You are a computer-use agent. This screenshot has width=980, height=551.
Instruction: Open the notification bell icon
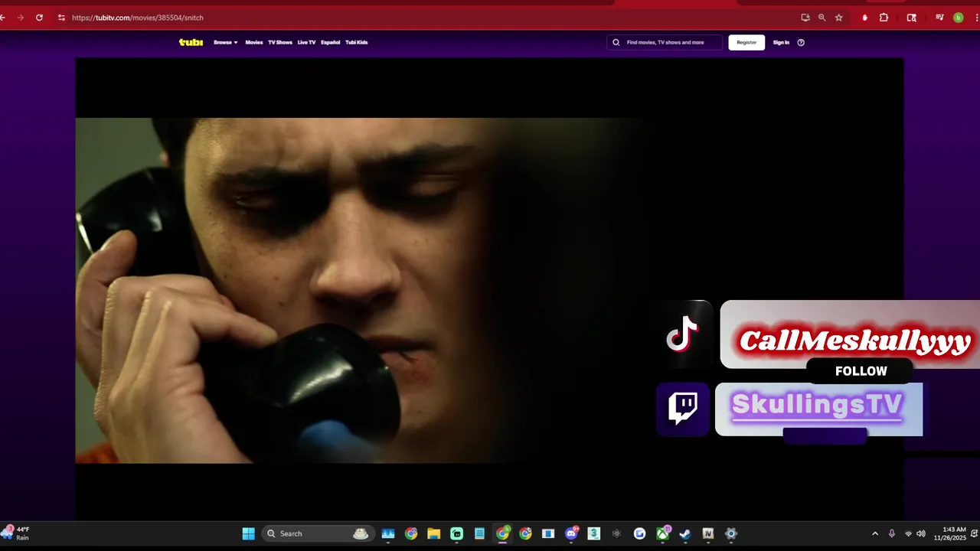[x=974, y=533]
